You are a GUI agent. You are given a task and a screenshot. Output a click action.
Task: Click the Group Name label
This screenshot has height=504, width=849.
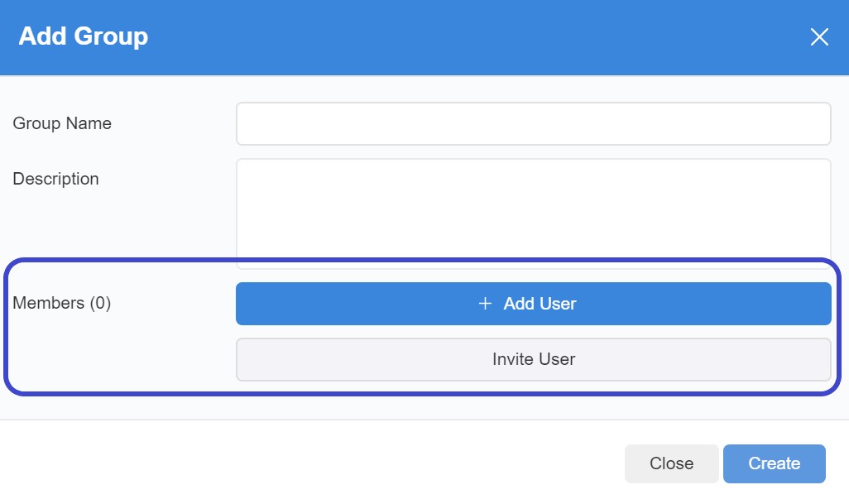[62, 123]
